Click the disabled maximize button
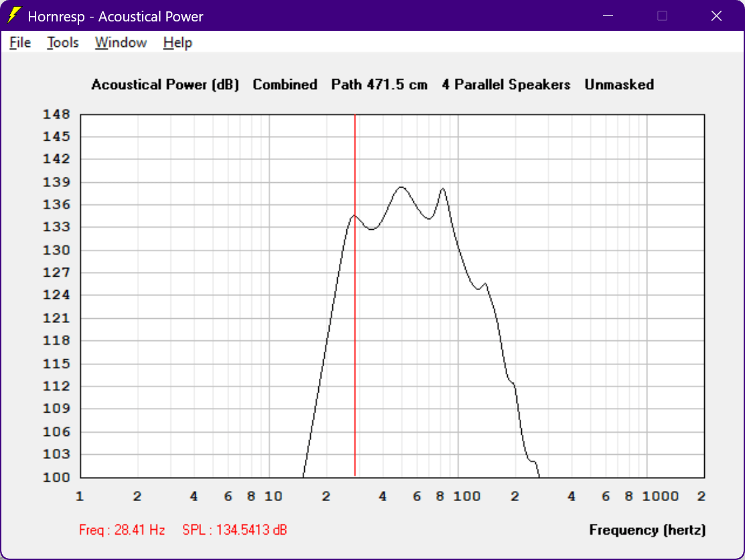Image resolution: width=745 pixels, height=560 pixels. [x=662, y=15]
